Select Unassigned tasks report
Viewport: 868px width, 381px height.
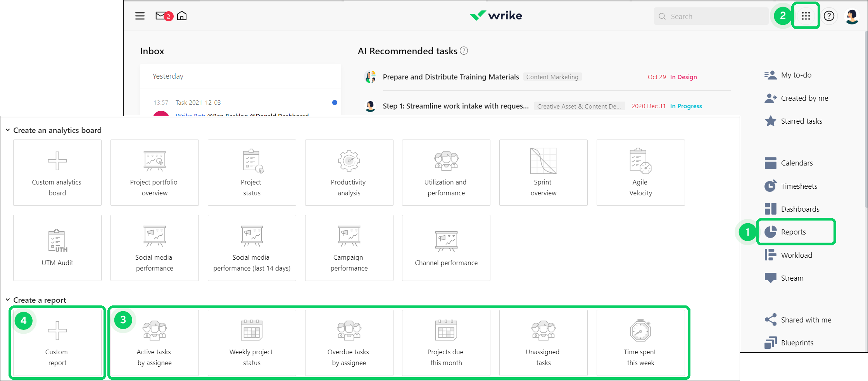544,342
